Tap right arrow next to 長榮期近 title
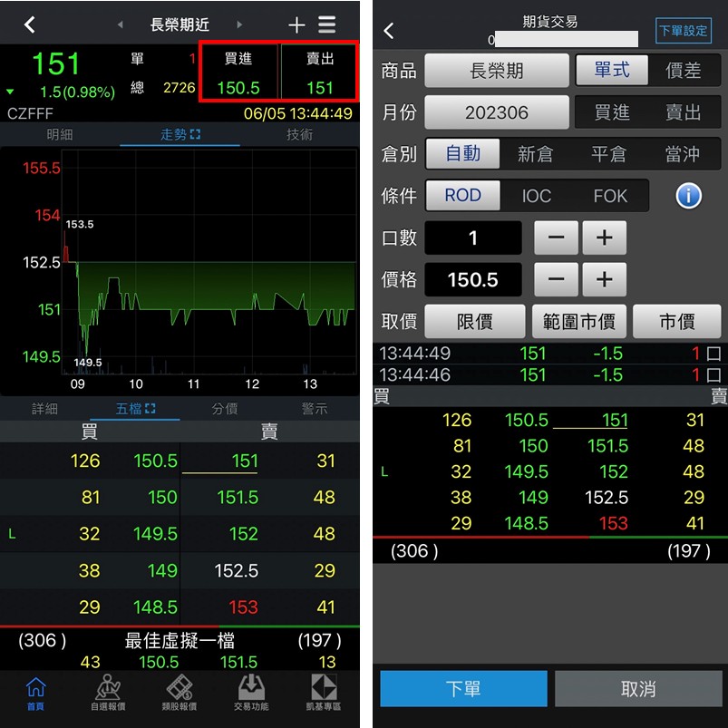 240,25
